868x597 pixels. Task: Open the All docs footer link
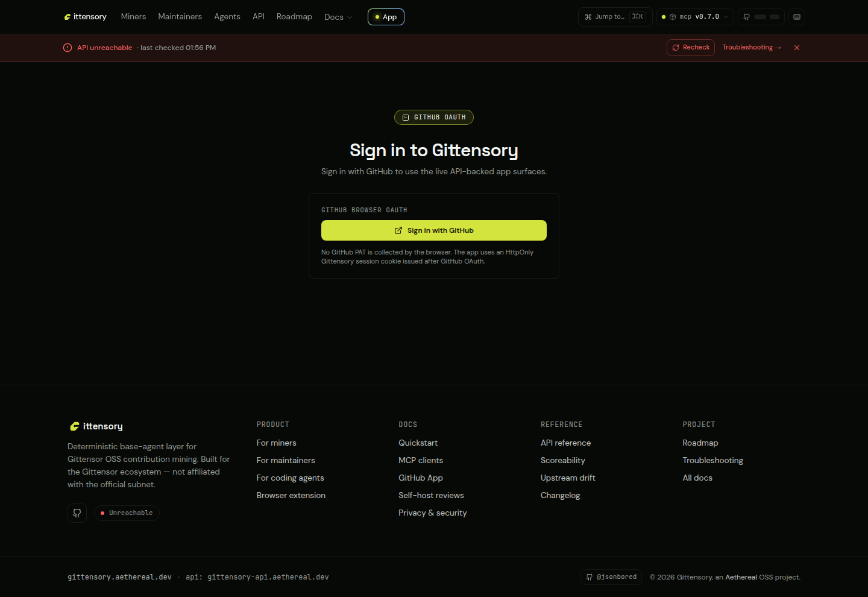tap(697, 478)
